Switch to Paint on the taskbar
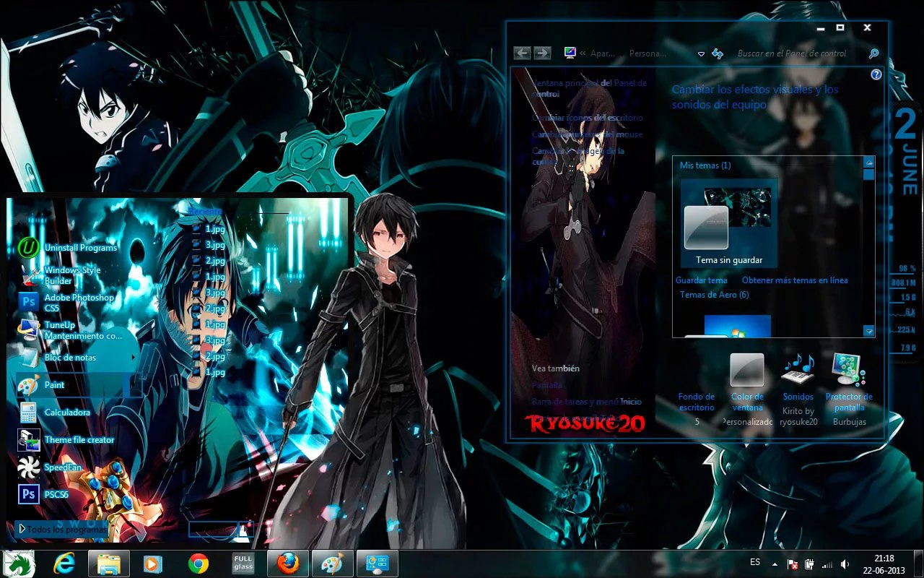Image resolution: width=924 pixels, height=578 pixels. (333, 564)
